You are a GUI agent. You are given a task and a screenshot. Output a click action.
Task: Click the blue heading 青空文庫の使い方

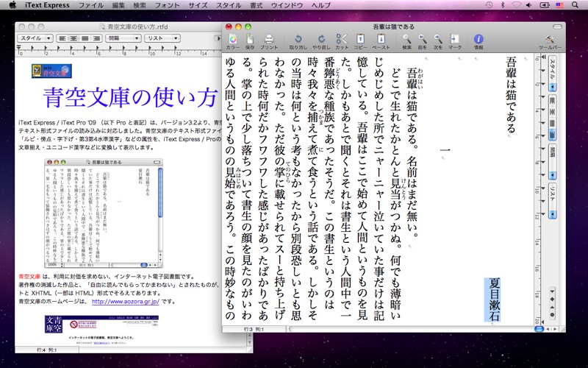pos(130,98)
